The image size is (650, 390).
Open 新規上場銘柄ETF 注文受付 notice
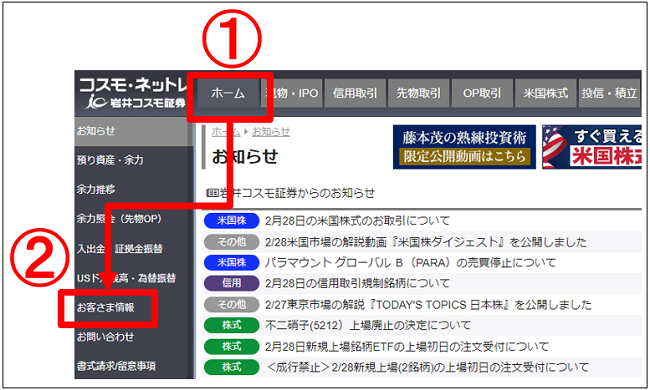pos(407,346)
